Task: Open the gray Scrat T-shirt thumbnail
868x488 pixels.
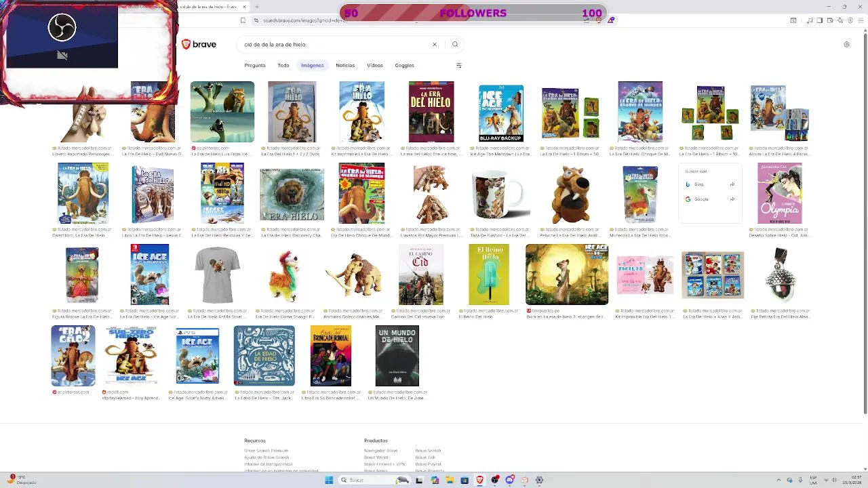Action: click(217, 274)
